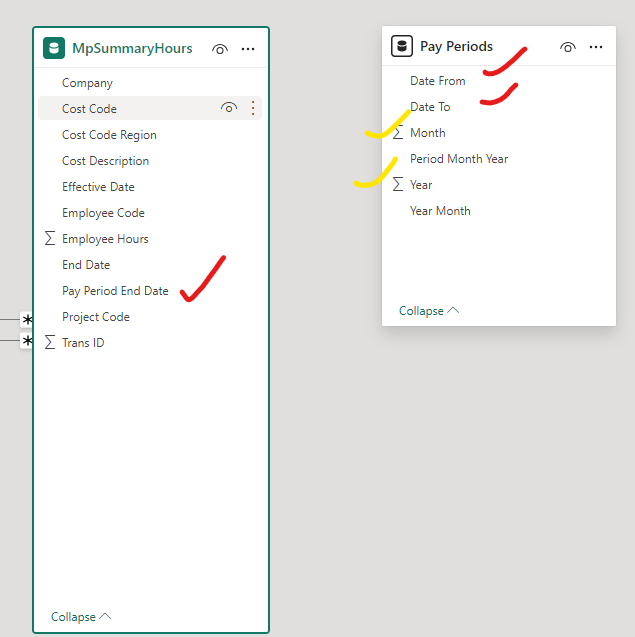
Task: Select the Trans ID field
Action: pyautogui.click(x=83, y=343)
